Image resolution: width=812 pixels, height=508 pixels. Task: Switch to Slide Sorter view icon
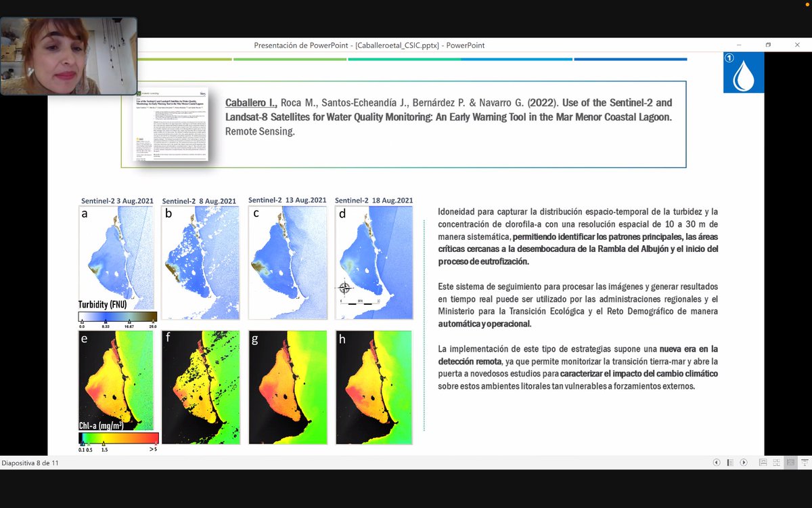pyautogui.click(x=777, y=463)
